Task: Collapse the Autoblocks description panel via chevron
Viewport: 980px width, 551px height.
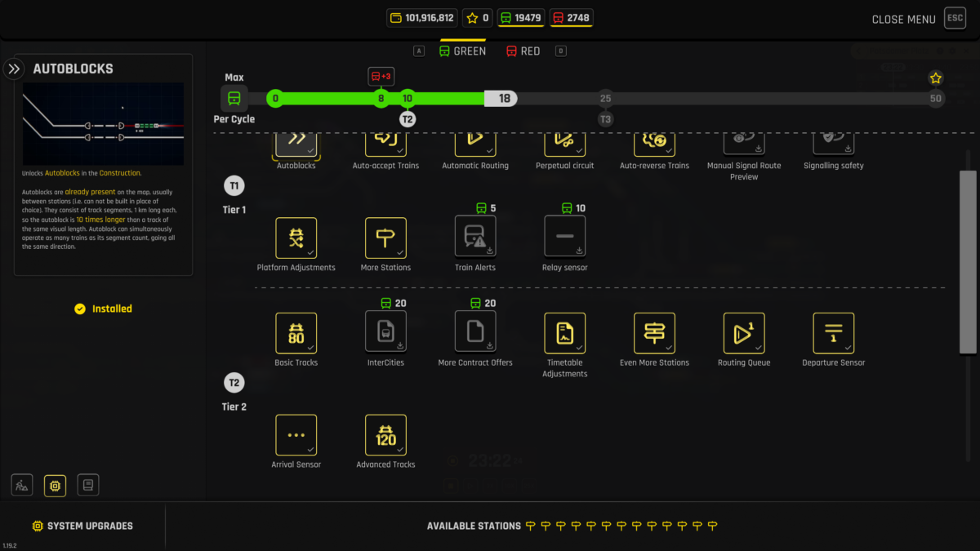Action: point(15,69)
